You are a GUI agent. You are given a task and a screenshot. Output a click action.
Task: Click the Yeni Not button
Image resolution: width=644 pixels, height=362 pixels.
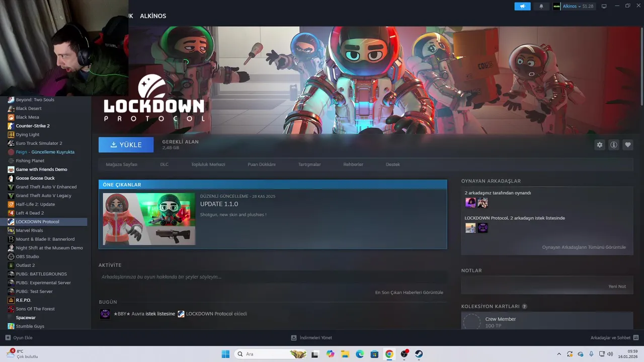pyautogui.click(x=617, y=287)
